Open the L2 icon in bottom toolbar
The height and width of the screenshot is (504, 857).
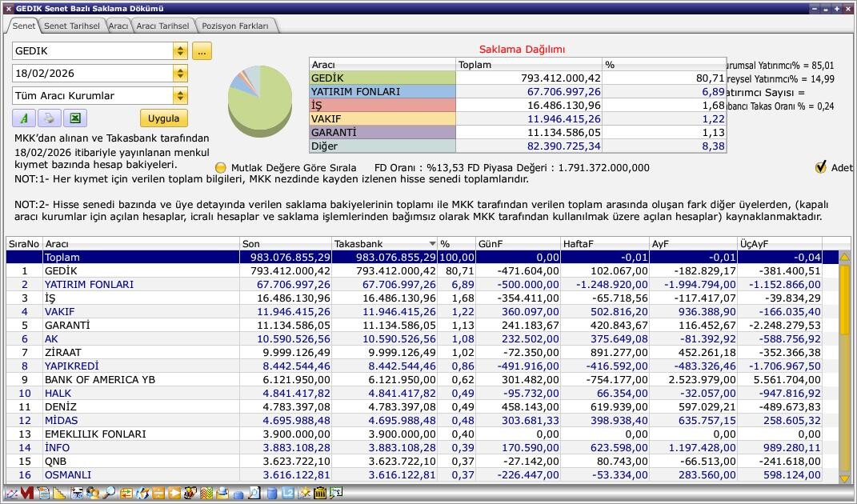[287, 494]
